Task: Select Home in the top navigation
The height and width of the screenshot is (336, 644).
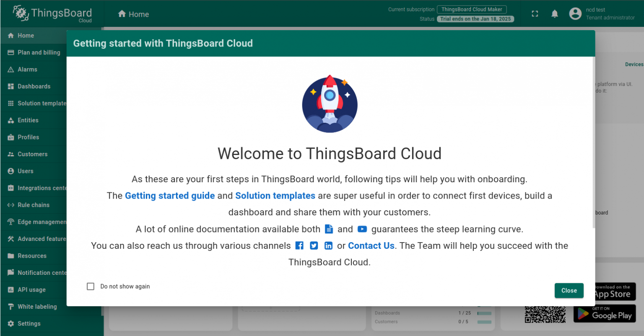Action: click(133, 14)
